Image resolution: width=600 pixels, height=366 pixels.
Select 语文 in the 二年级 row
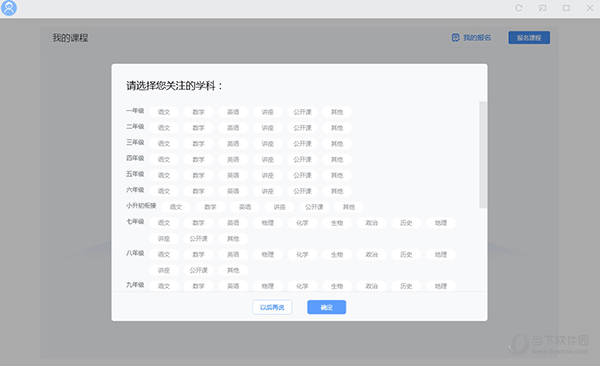tap(164, 128)
